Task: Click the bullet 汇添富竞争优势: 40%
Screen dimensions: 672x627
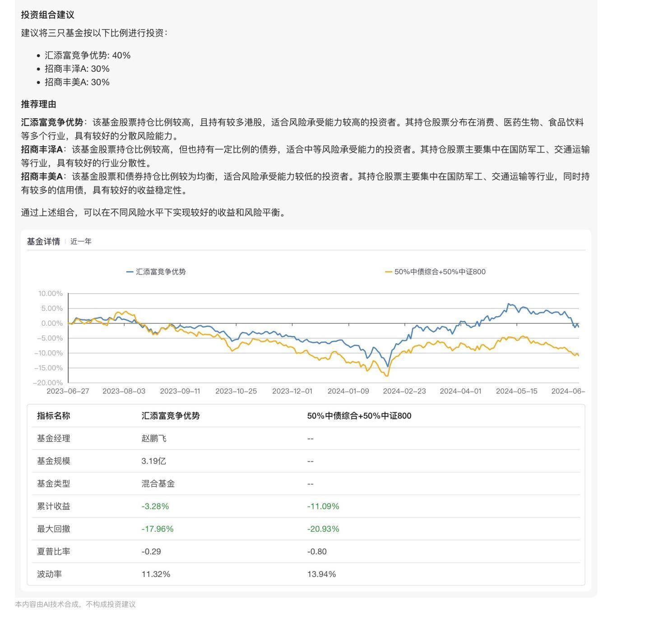Action: point(88,55)
